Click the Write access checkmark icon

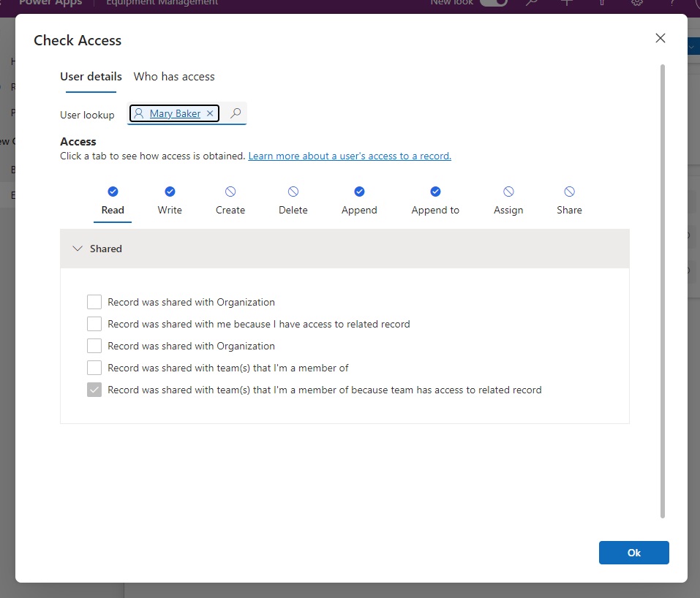click(170, 192)
